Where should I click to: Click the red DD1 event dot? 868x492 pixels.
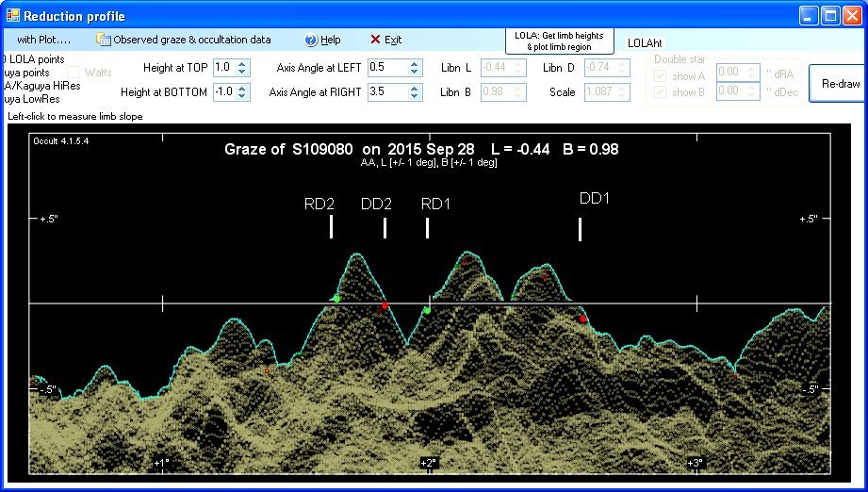(582, 320)
